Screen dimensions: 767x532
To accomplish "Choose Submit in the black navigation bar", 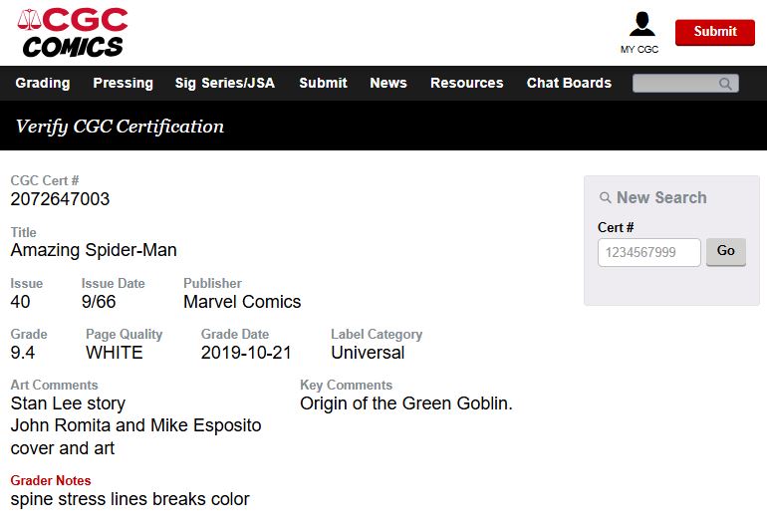I will tap(323, 83).
